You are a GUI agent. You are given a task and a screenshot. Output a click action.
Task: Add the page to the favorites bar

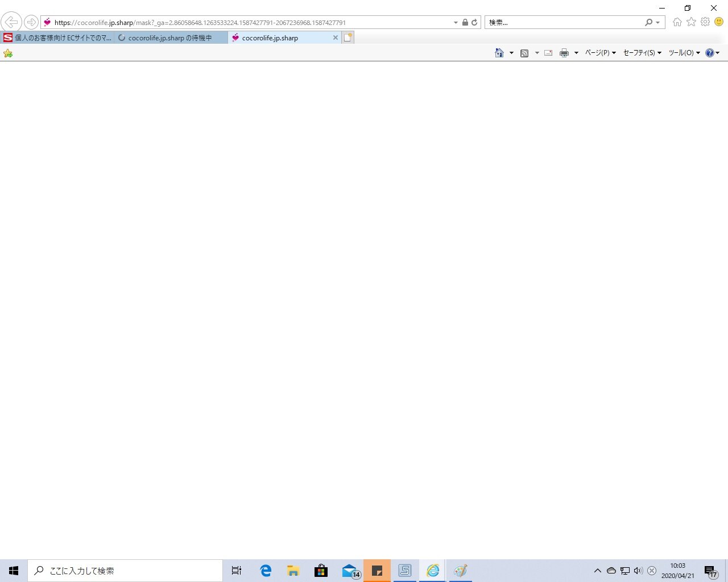coord(8,53)
